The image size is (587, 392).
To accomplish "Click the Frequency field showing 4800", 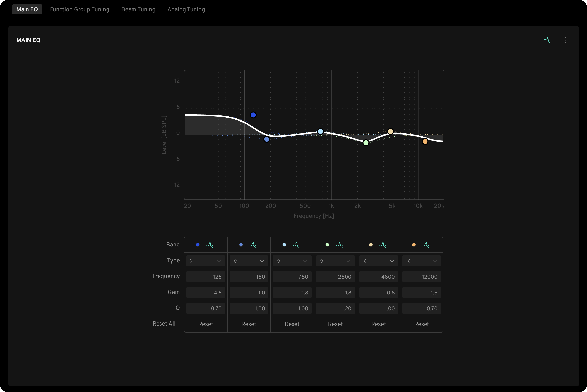I will pyautogui.click(x=378, y=277).
